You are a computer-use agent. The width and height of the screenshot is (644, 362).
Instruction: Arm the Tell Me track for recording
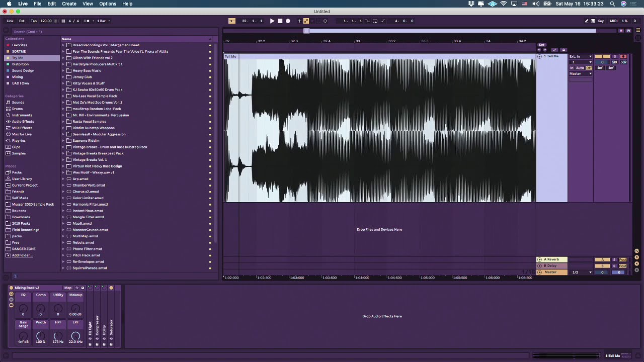point(623,57)
